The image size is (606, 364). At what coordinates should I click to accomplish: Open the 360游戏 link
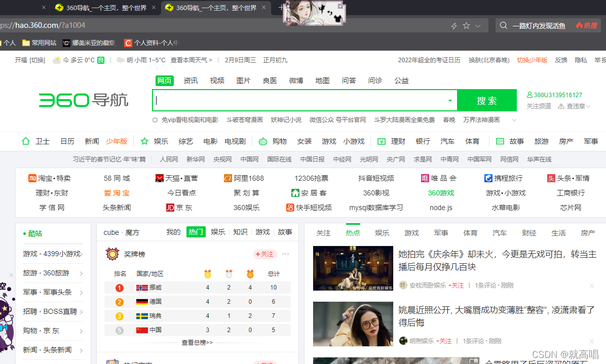click(441, 193)
